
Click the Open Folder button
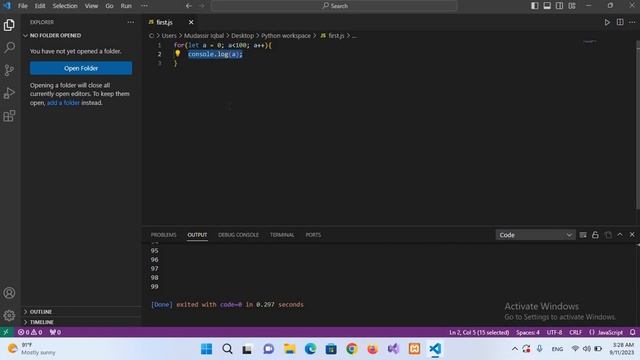(81, 68)
